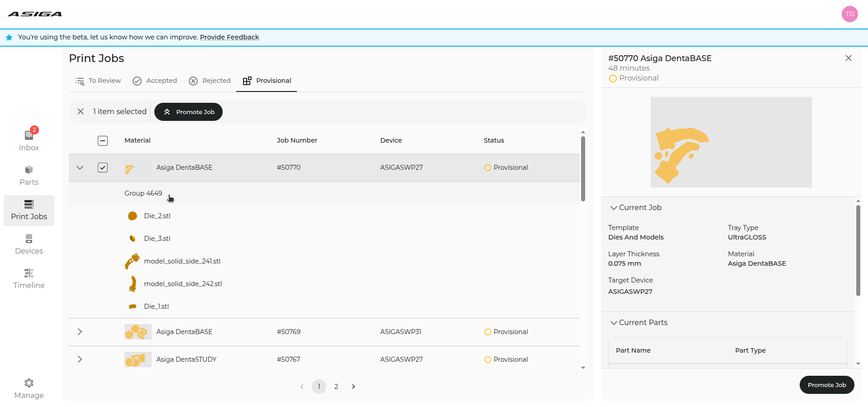Click the job #50770 row thumbnail
The image size is (868, 407).
[x=138, y=168]
